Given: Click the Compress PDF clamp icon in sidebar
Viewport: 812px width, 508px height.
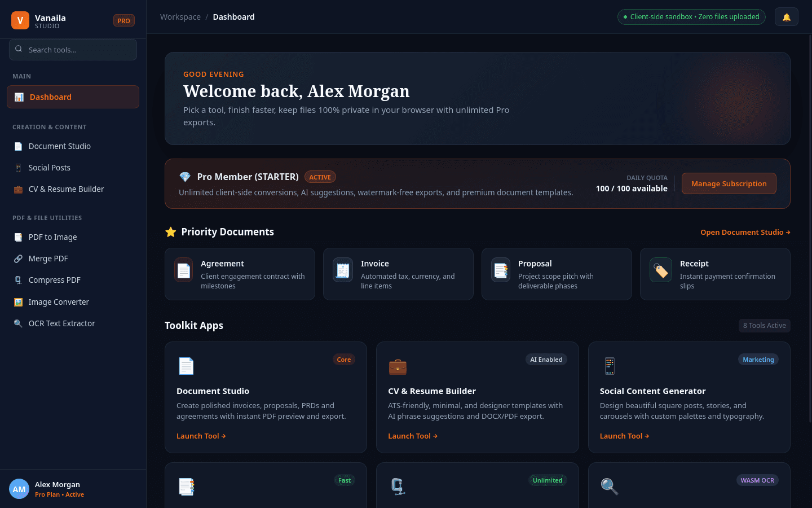Looking at the screenshot, I should coord(18,280).
